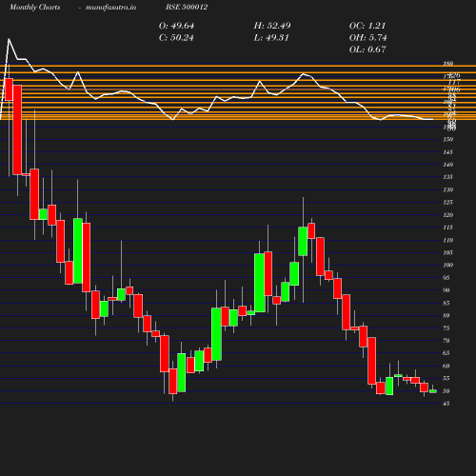The image size is (476, 476).
Task: Click the 'Monthly Charts' title text
Action: (35, 7)
